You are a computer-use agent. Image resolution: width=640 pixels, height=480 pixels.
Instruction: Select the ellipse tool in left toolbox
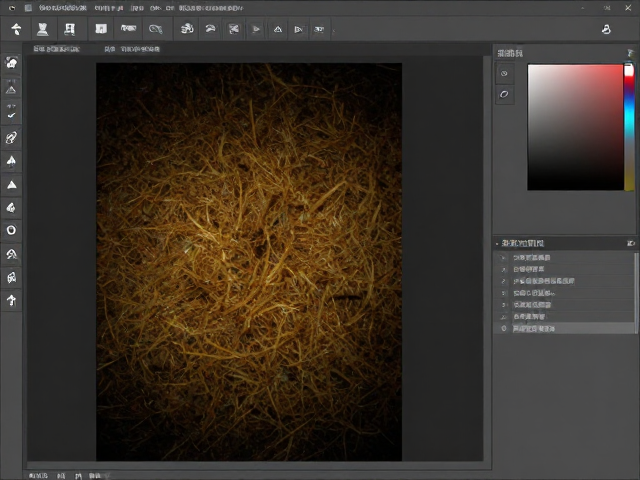11,230
